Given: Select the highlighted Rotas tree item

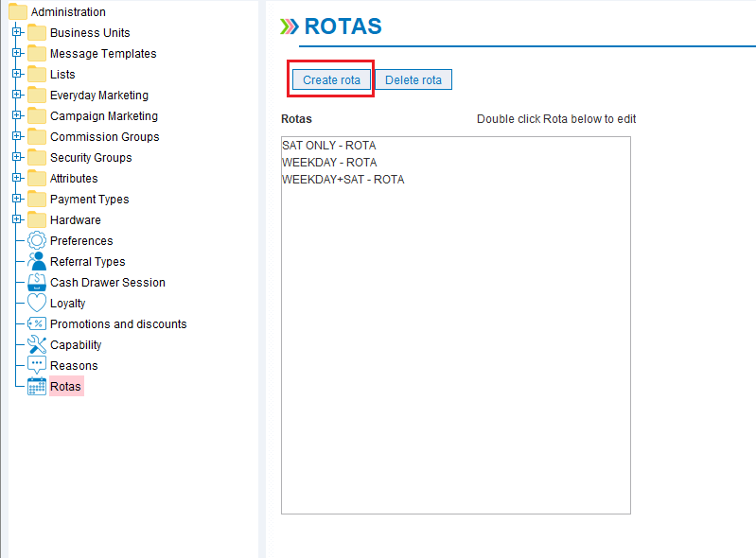Looking at the screenshot, I should [66, 387].
